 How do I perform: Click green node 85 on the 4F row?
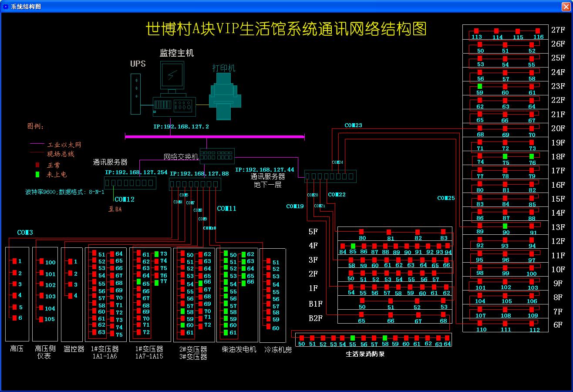[353, 246]
